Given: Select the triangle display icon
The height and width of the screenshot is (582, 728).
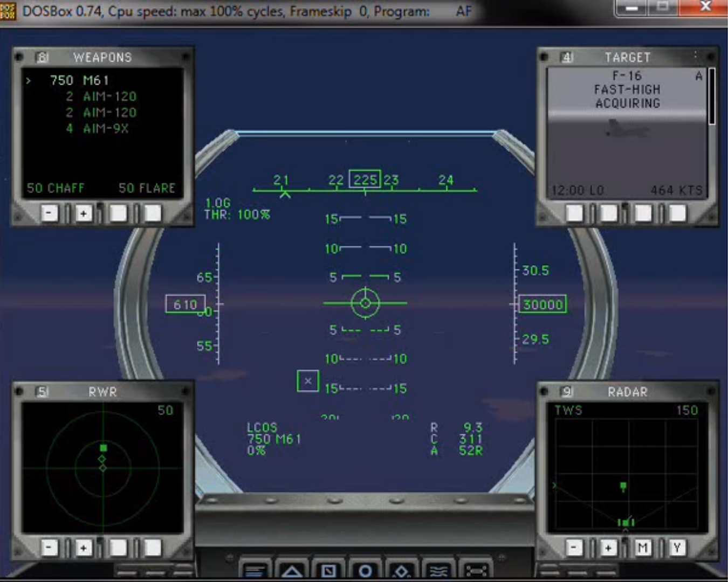Looking at the screenshot, I should [293, 570].
